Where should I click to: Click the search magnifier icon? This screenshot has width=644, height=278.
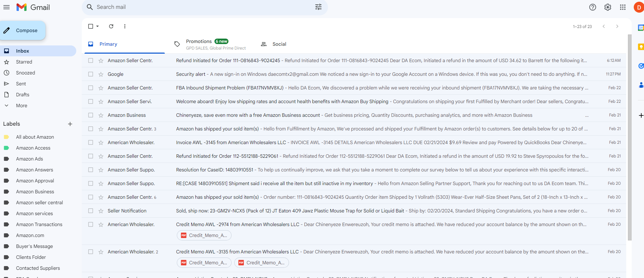pos(90,7)
